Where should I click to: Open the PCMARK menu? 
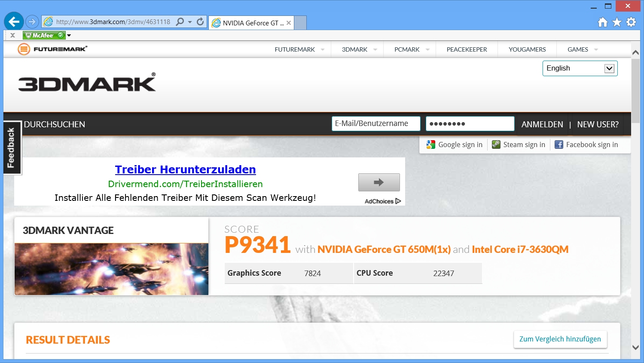pos(407,49)
